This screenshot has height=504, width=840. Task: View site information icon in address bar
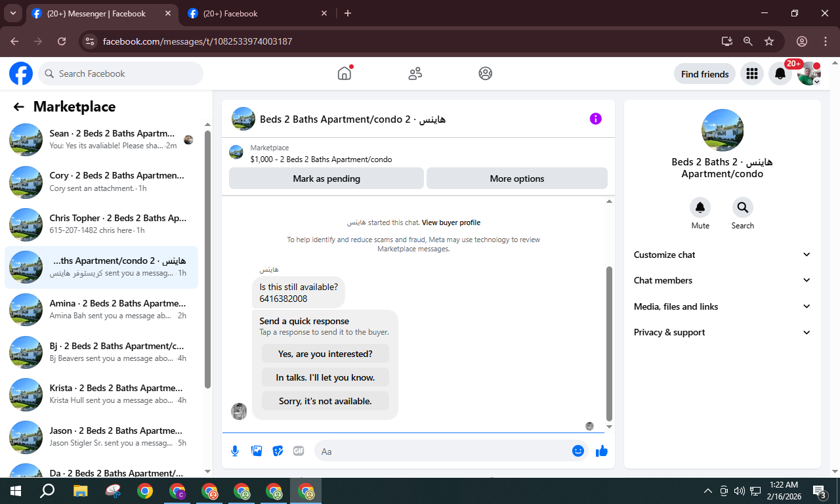[90, 41]
